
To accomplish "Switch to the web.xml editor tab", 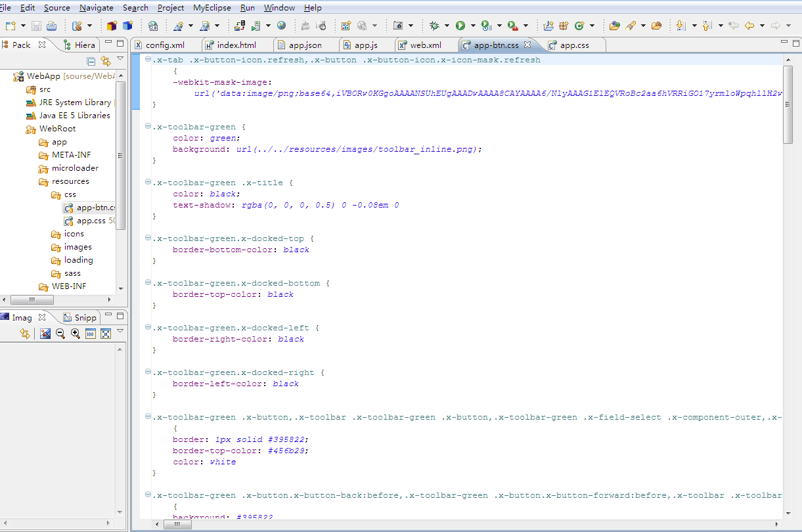I will point(426,45).
